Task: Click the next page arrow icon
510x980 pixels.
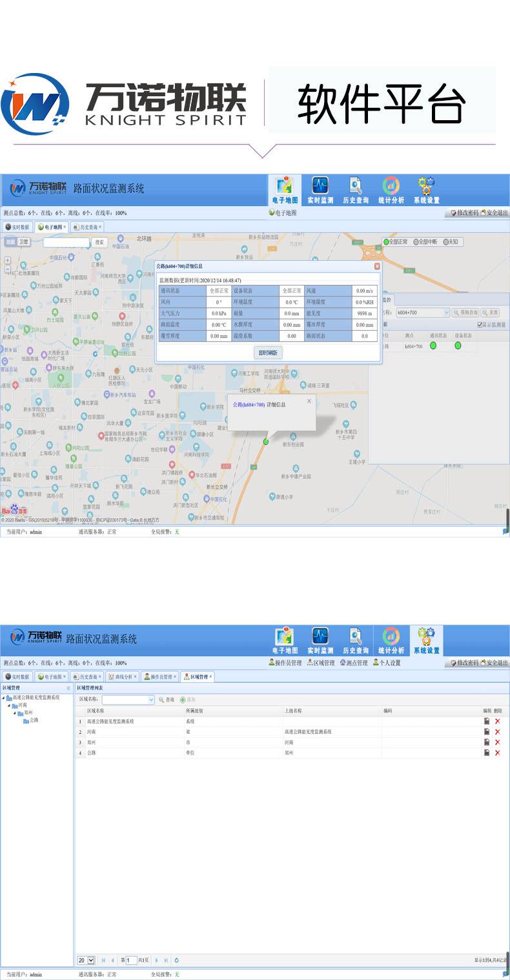Action: [x=156, y=961]
